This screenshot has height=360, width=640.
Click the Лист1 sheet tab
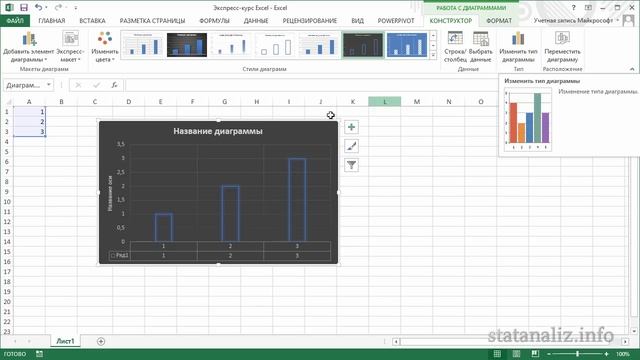pos(65,341)
